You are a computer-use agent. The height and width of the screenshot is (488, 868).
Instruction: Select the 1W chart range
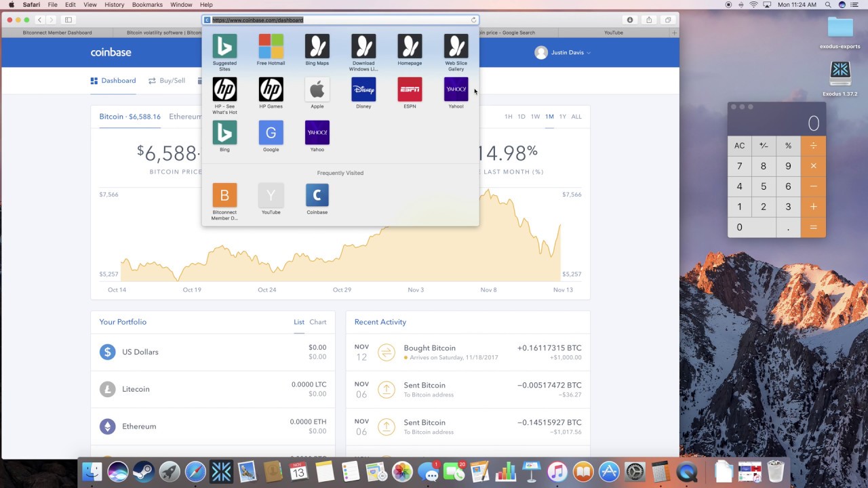(x=535, y=117)
